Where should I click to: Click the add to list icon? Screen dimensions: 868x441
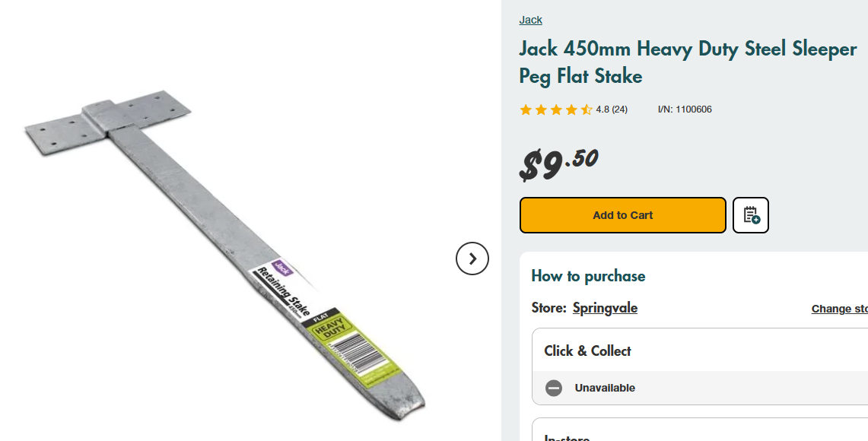pos(751,215)
